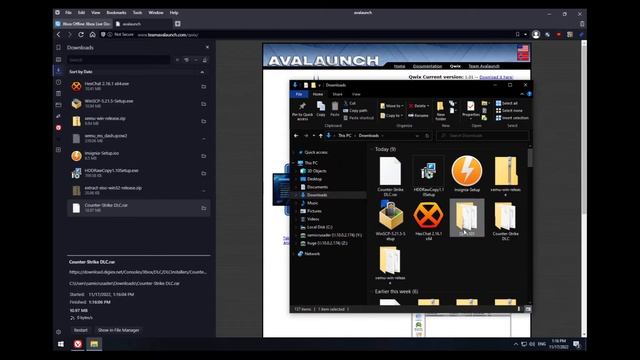
Task: Click the browser back arrow
Action: click(x=58, y=35)
